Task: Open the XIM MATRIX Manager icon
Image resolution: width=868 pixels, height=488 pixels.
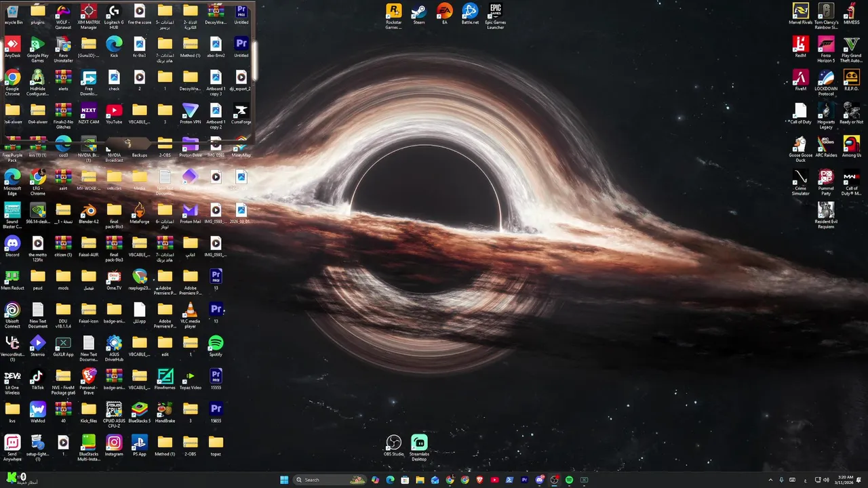Action: (x=89, y=16)
